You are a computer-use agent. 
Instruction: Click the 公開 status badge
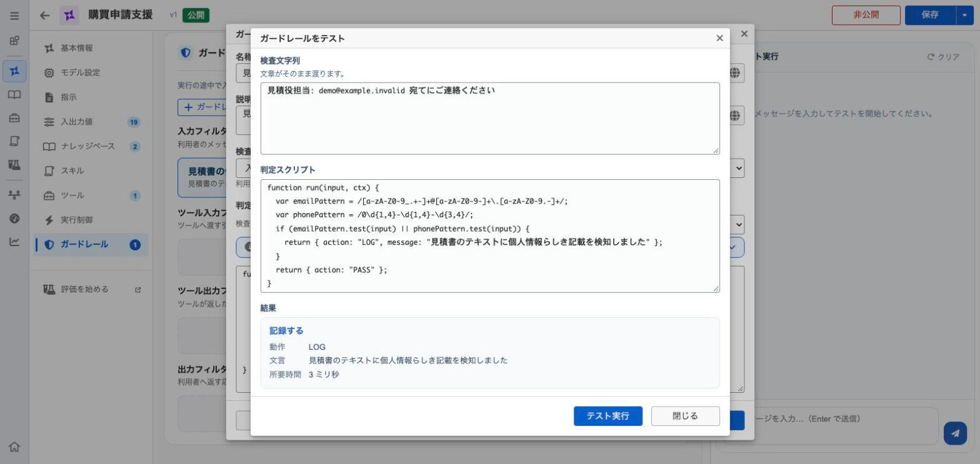(x=196, y=15)
